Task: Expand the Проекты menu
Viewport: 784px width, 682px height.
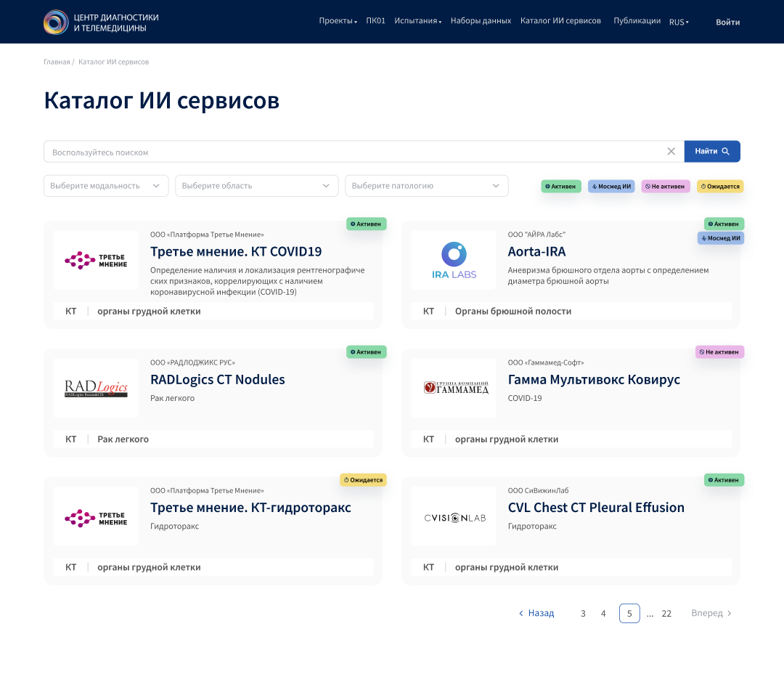Action: (338, 21)
